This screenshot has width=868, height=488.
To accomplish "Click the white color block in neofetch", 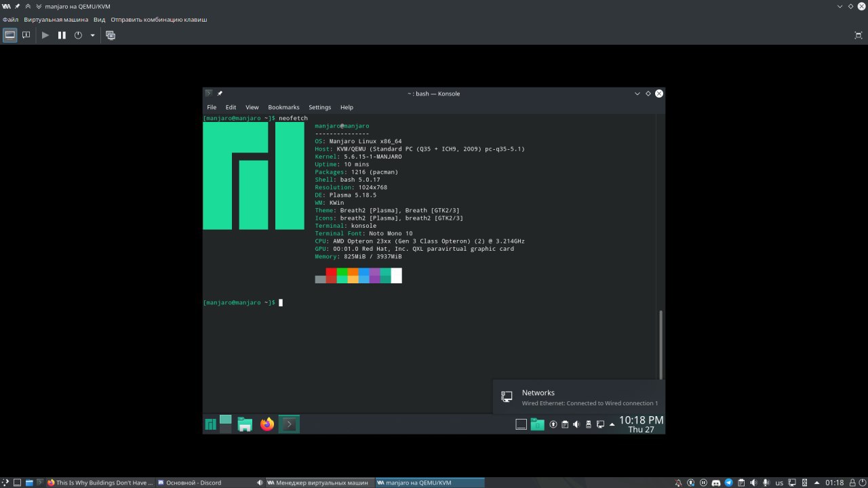I will (396, 275).
